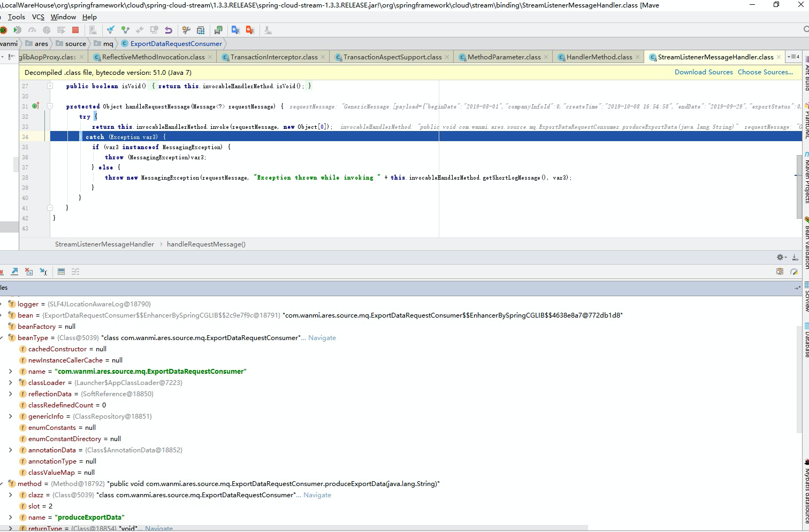Expand the classLoader variable node
Image resolution: width=809 pixels, height=532 pixels.
click(10, 383)
